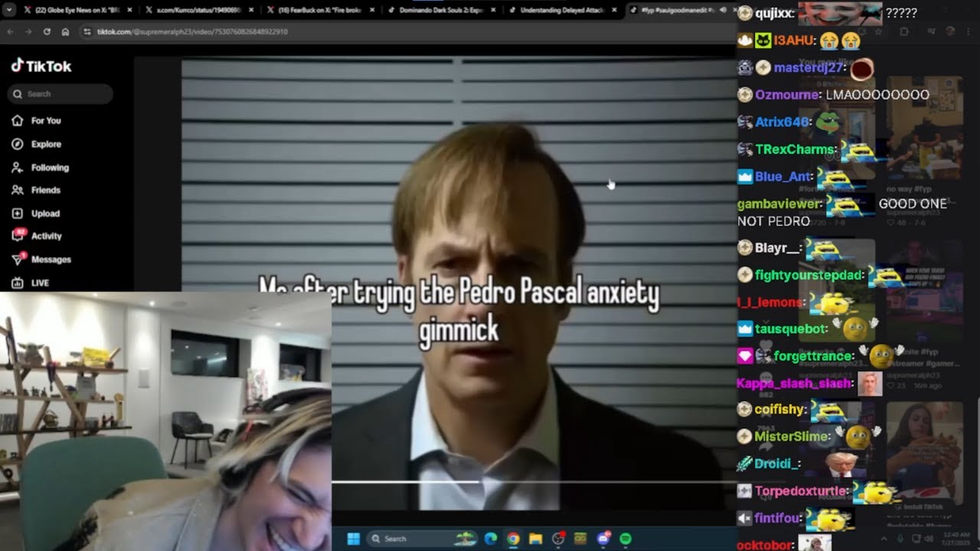Open Discord from the taskbar
This screenshot has width=980, height=551.
point(603,539)
